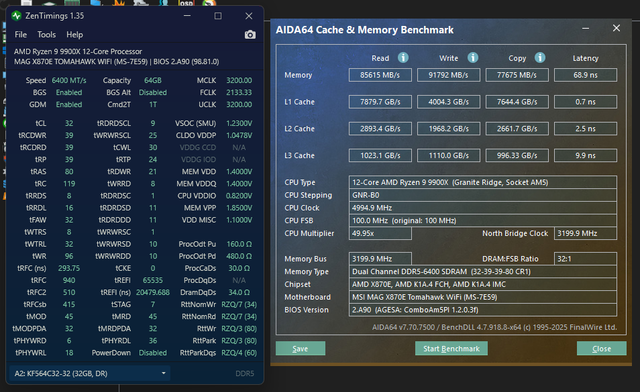640x392 pixels.
Task: Click North Bridge Clock 3199.9 MHz field
Action: [585, 233]
